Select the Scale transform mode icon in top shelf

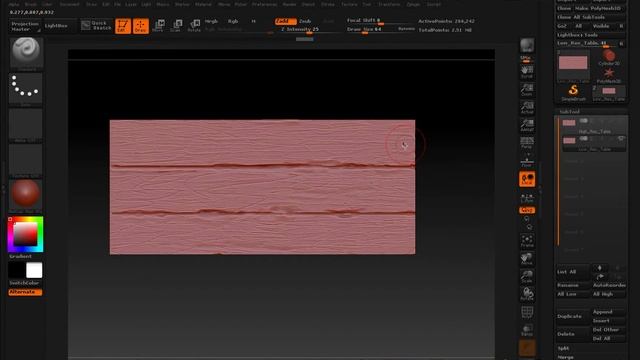click(176, 26)
